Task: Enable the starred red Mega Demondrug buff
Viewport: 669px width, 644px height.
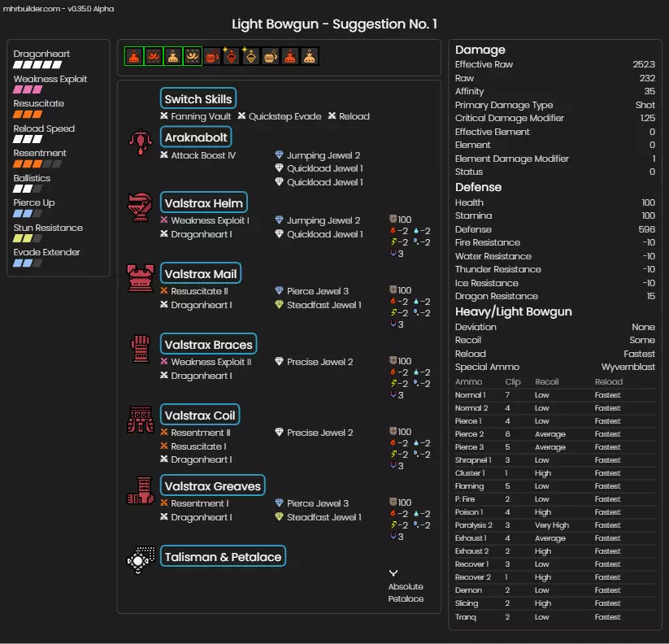Action: [x=231, y=56]
